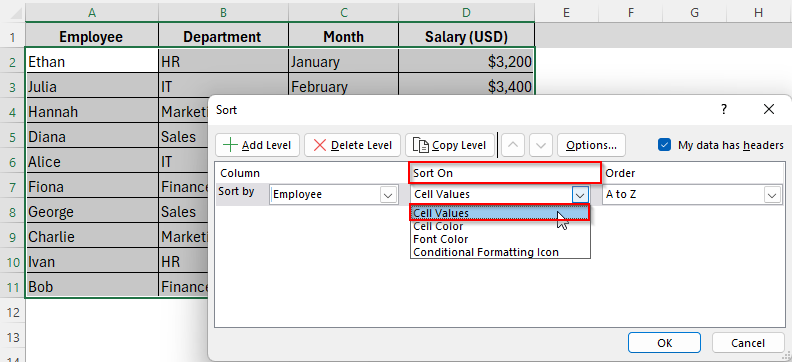
Task: Click the Copy Level button
Action: tap(450, 145)
